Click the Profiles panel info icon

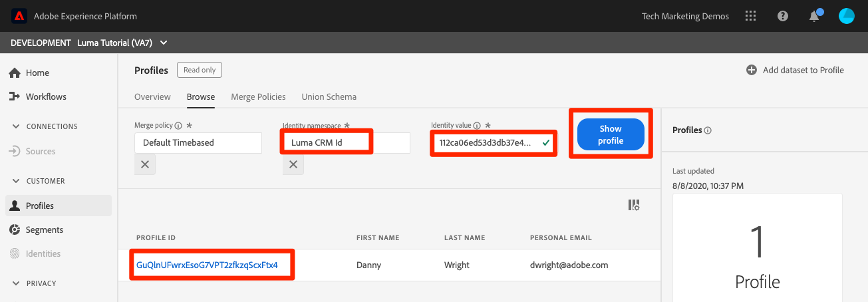[708, 130]
